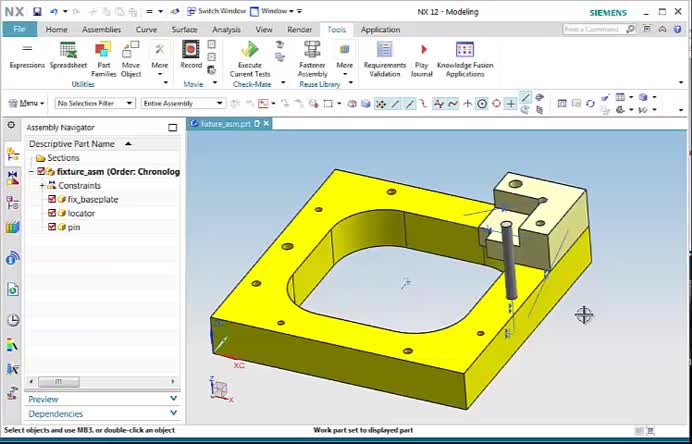
Task: Click the view triad orientation icon
Action: click(221, 389)
